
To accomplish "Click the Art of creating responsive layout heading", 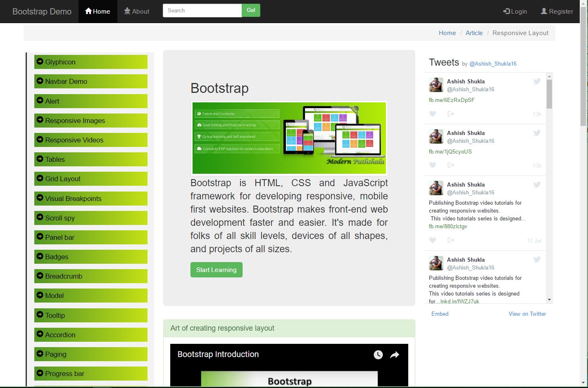I will [x=222, y=328].
